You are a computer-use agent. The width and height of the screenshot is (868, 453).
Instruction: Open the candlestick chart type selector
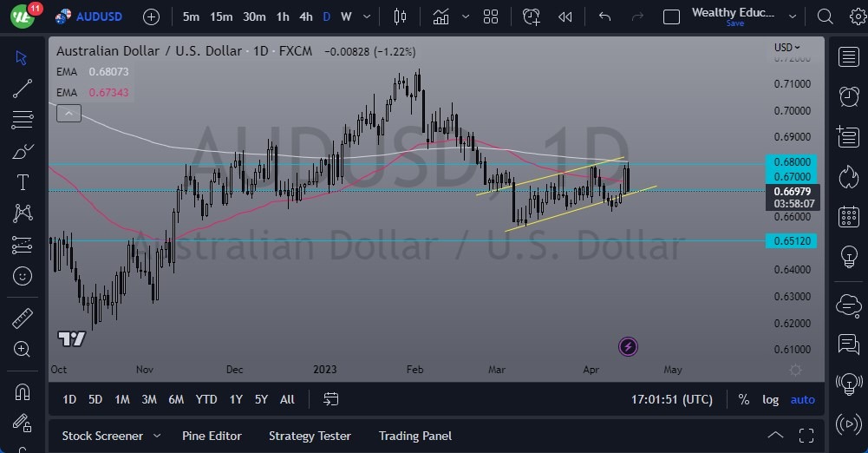click(400, 17)
